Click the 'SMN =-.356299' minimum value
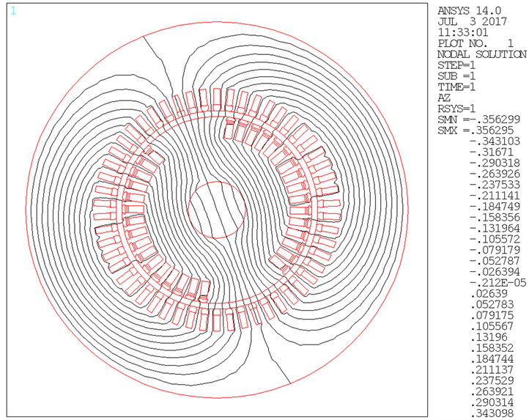The width and height of the screenshot is (529, 420). (x=478, y=119)
